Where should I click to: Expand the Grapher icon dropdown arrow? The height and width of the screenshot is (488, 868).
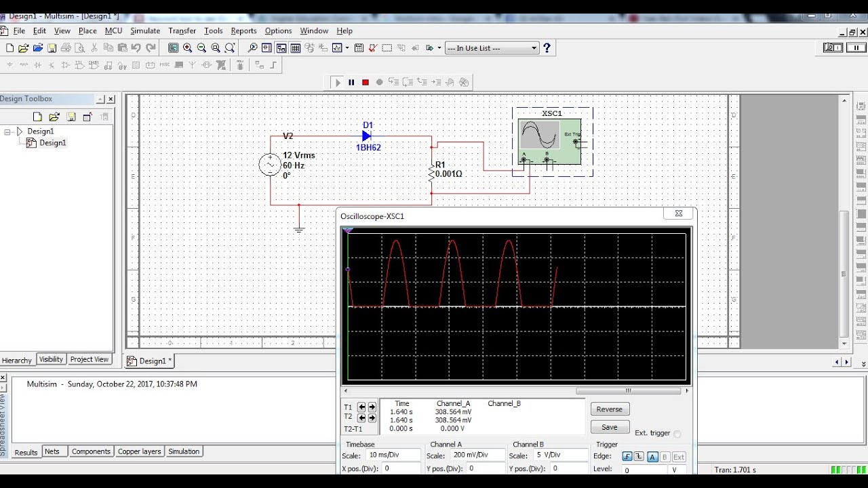point(347,48)
